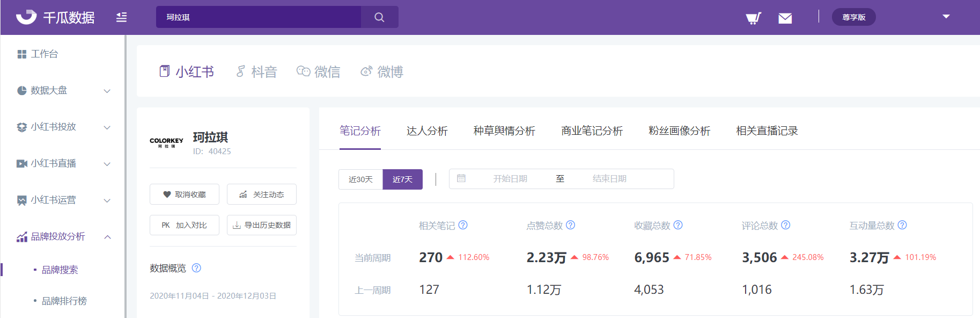Click the help icon beside 评论总数
This screenshot has height=318, width=980.
[786, 225]
